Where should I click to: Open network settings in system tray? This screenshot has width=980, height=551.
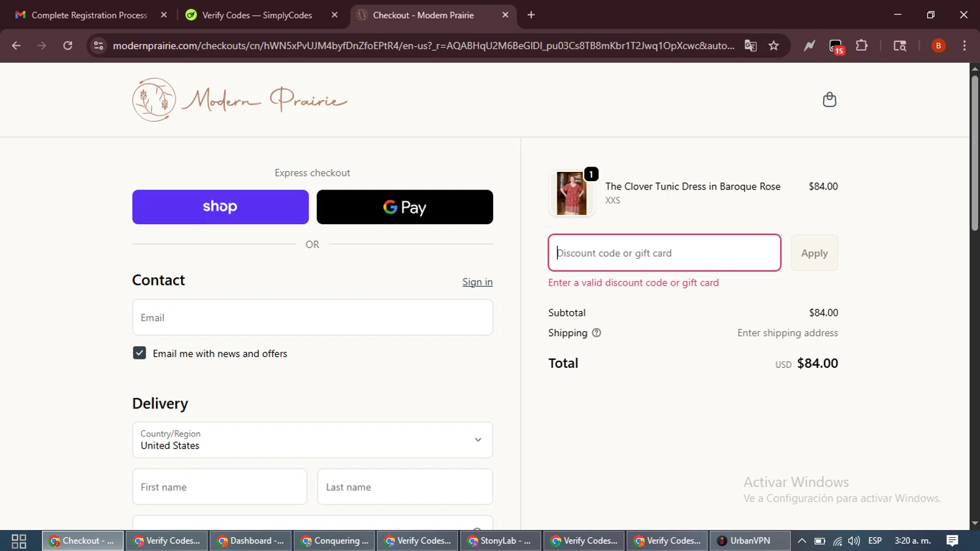point(837,541)
